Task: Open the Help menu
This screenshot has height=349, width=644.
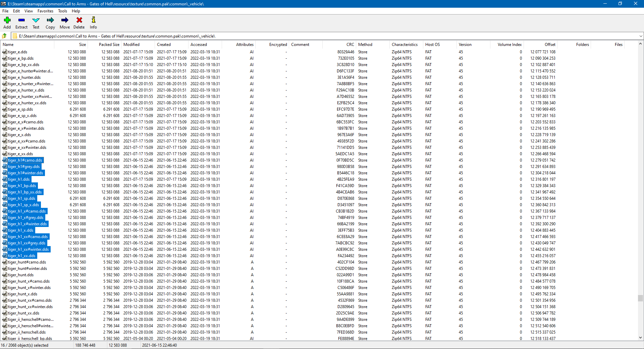Action: [x=76, y=11]
